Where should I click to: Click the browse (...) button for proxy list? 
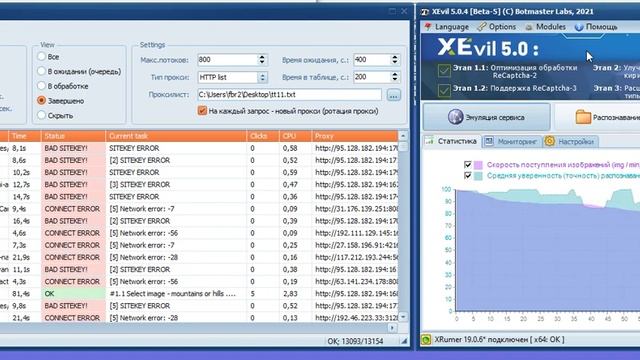click(393, 95)
